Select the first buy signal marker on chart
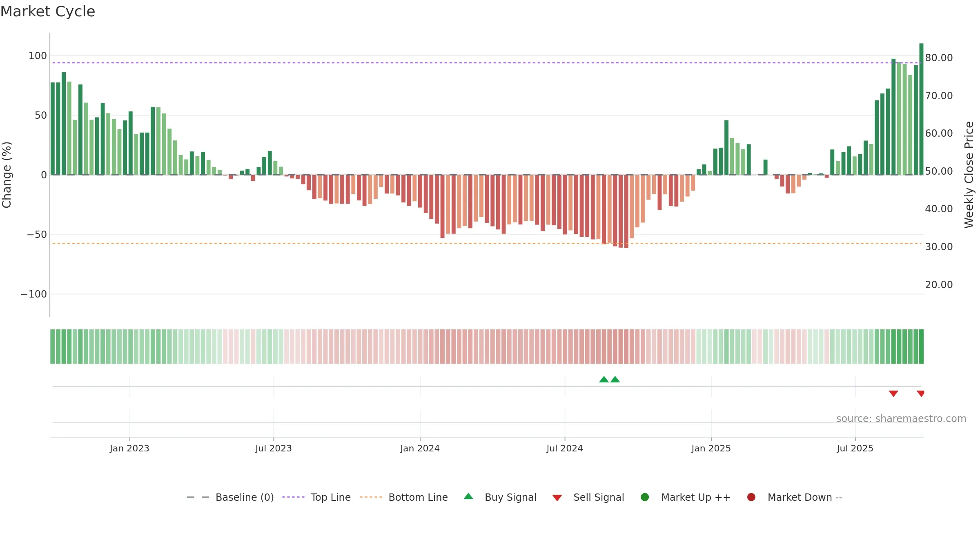The height and width of the screenshot is (551, 980). click(604, 380)
